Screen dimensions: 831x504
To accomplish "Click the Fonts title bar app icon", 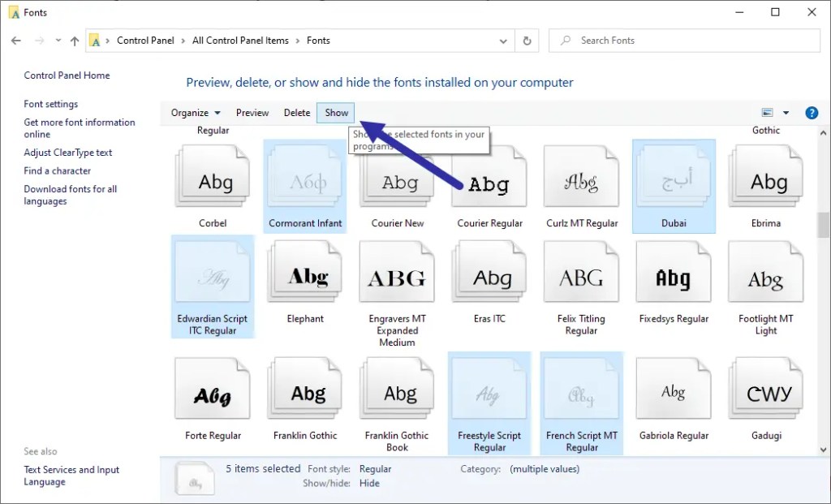I will pos(14,12).
